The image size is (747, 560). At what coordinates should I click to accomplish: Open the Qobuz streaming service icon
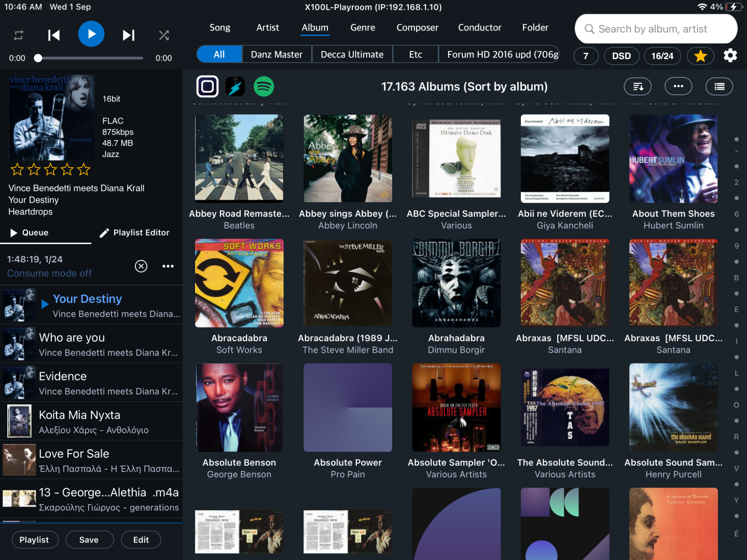click(208, 87)
